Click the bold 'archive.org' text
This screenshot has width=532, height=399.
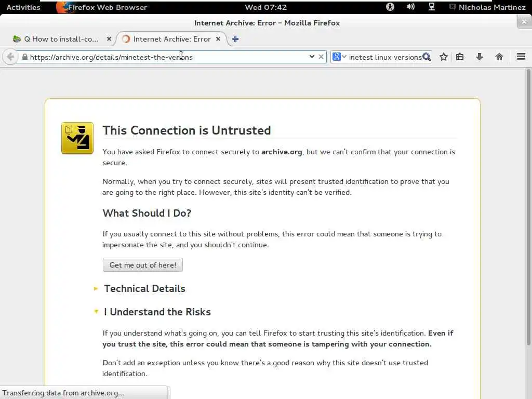[x=282, y=152]
